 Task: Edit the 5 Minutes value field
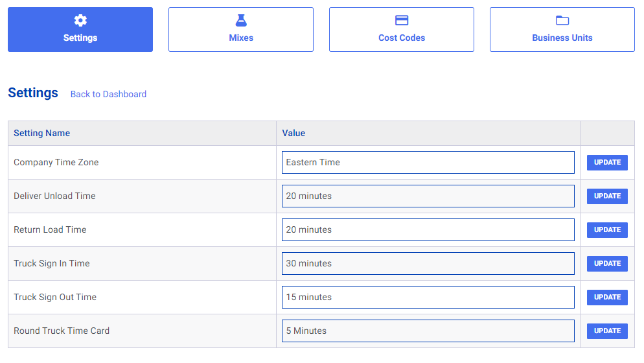(428, 331)
